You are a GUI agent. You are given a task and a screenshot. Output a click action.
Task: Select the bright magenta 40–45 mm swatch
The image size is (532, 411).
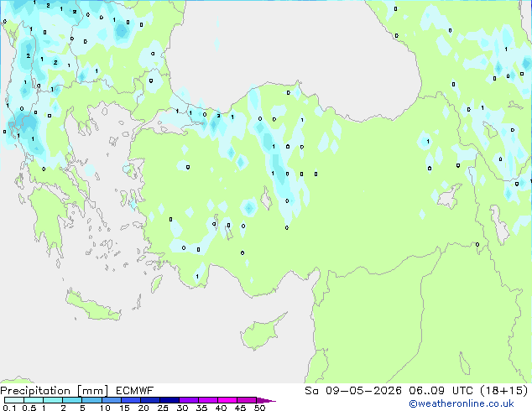pos(227,400)
